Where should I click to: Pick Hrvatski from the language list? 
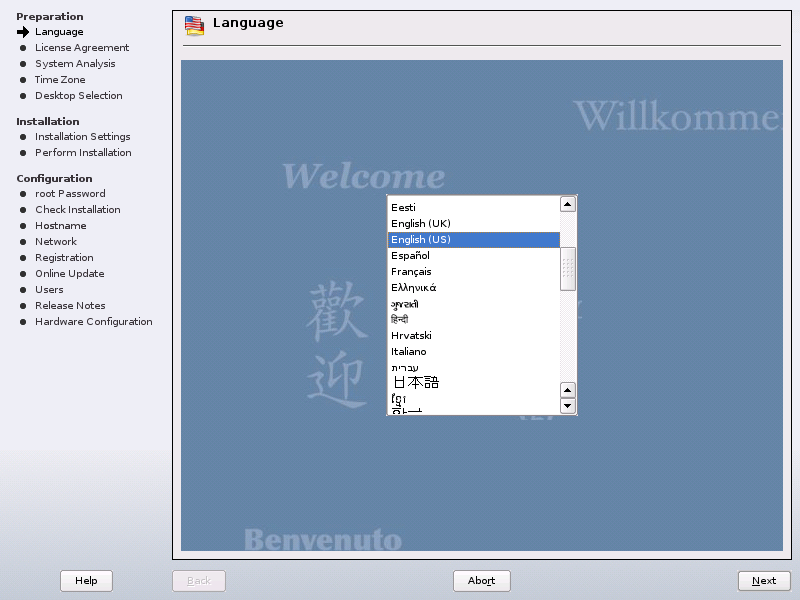pyautogui.click(x=473, y=336)
